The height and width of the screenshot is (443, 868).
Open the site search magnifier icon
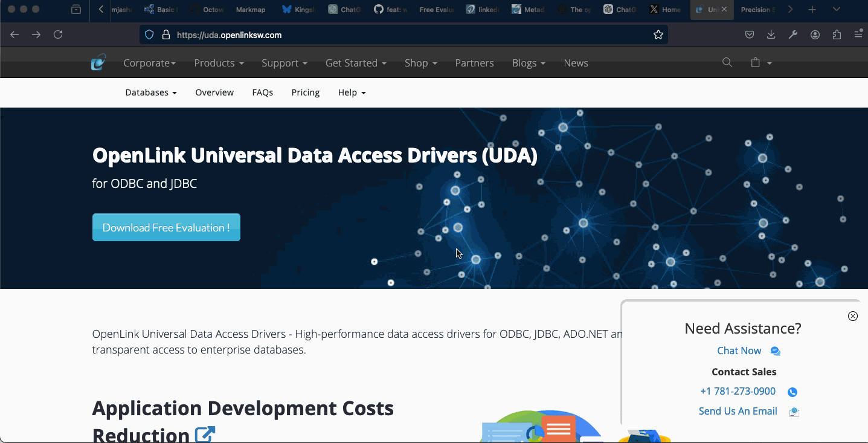point(727,62)
